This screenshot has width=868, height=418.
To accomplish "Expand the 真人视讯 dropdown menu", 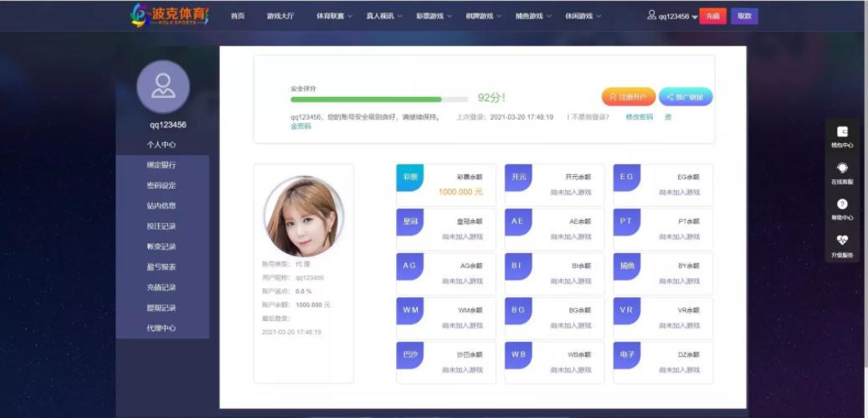I will point(383,16).
